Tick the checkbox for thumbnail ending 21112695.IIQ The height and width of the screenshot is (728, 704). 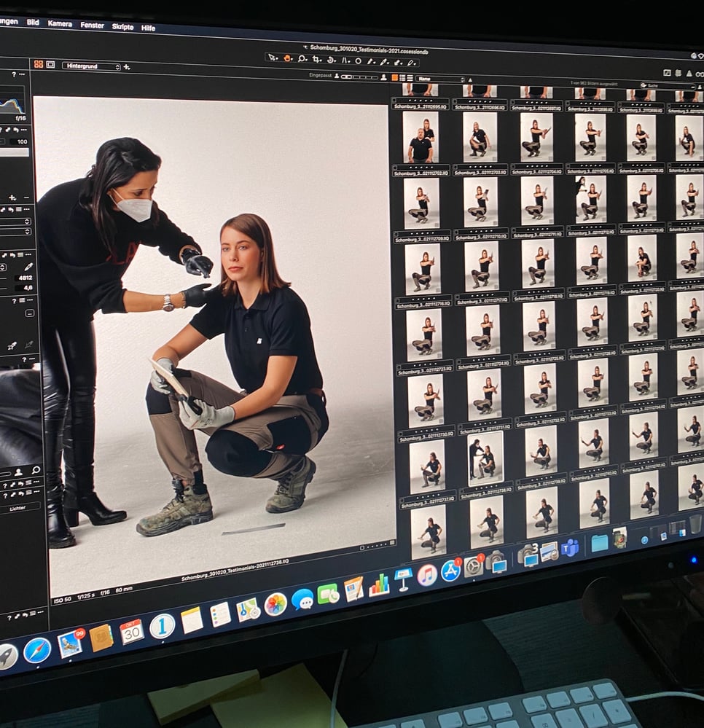coord(394,101)
